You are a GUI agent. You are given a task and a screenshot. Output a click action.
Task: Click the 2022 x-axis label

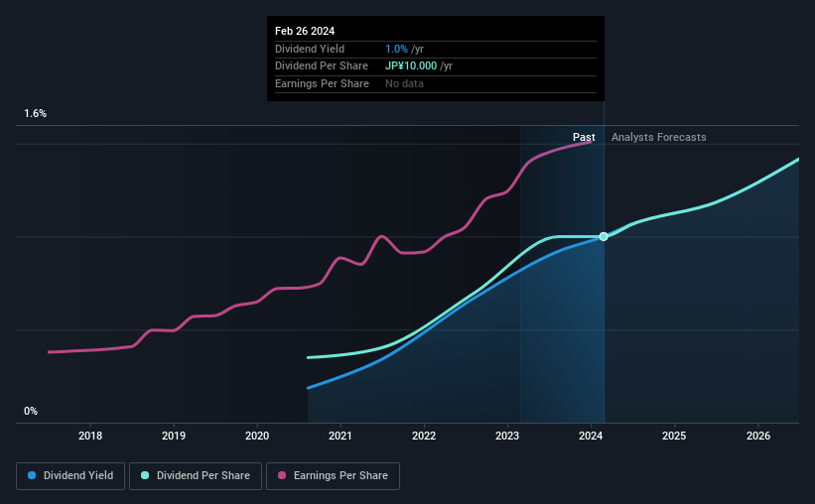tap(424, 436)
